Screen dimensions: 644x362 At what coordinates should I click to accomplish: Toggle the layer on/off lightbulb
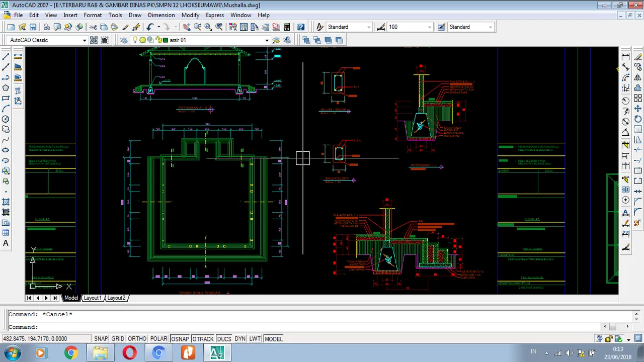[135, 40]
